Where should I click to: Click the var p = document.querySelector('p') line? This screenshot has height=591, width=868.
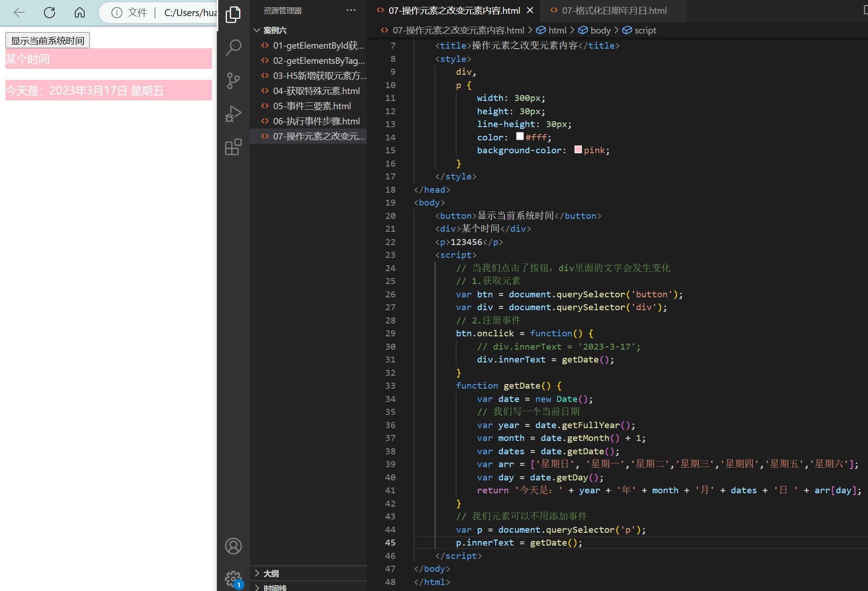pos(551,530)
